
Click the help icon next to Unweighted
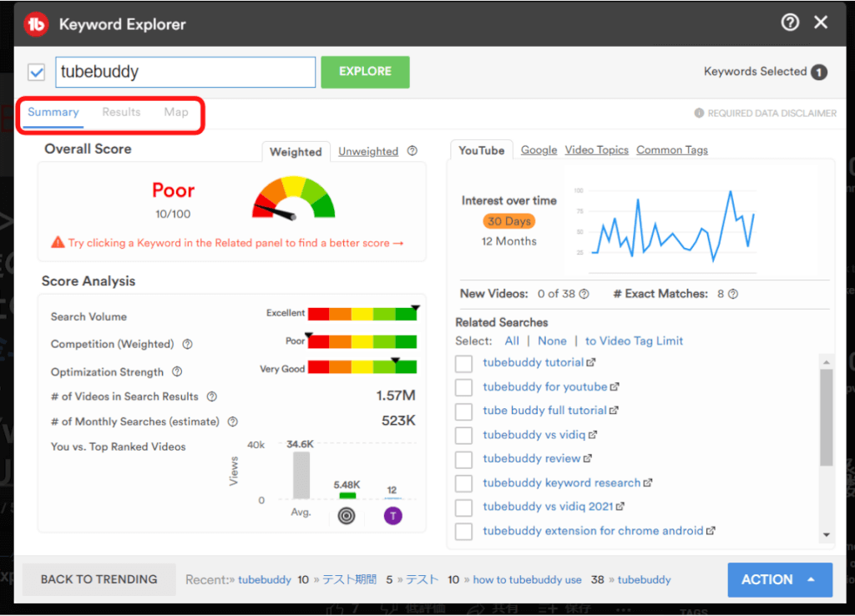pos(412,151)
